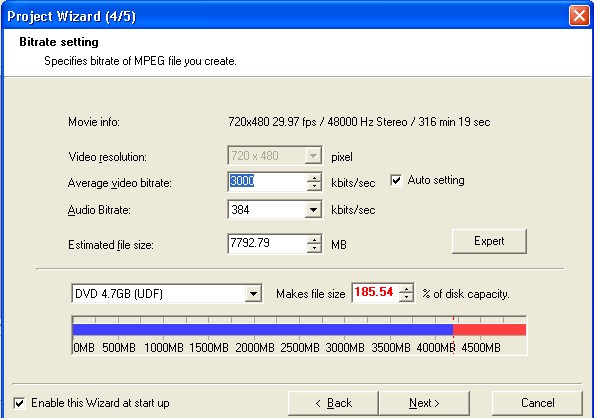Open the Audio Bitrate dropdown
This screenshot has height=418, width=594.
[313, 210]
